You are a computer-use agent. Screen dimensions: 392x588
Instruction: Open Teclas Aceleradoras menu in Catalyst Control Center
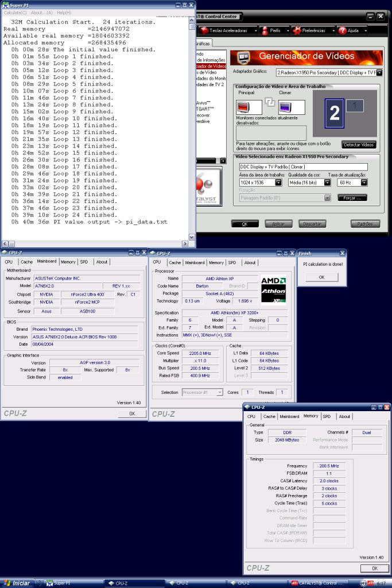tap(228, 31)
